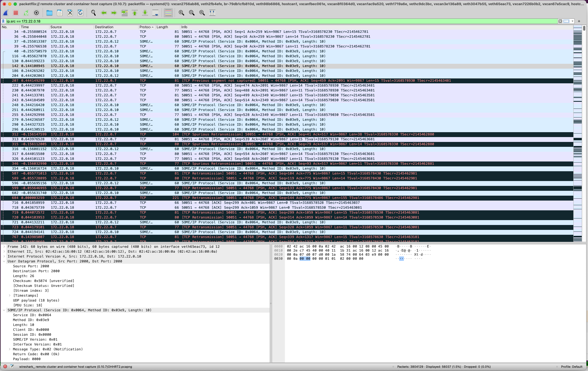The image size is (588, 371).
Task: Select packet number 207 row
Action: click(287, 81)
